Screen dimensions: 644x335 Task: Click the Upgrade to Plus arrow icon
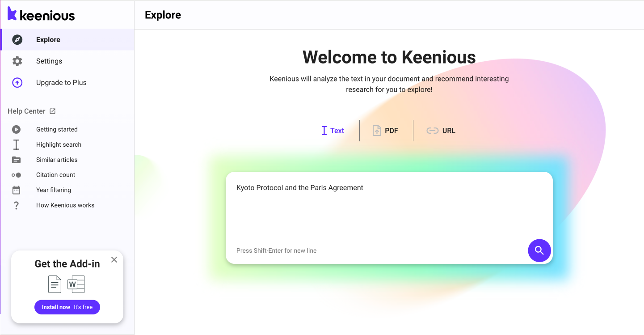pos(17,83)
